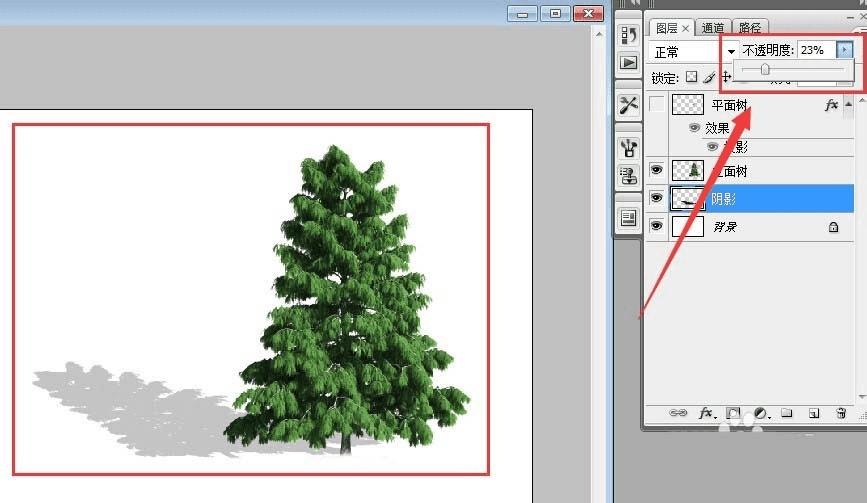Open the History panel from the dock
Screen dimensions: 867x503
click(628, 35)
